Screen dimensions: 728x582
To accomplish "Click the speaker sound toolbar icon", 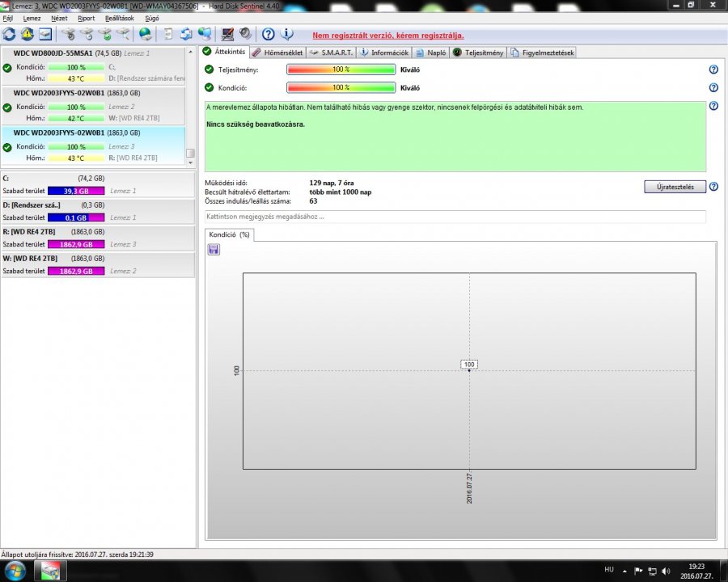I will [246, 34].
